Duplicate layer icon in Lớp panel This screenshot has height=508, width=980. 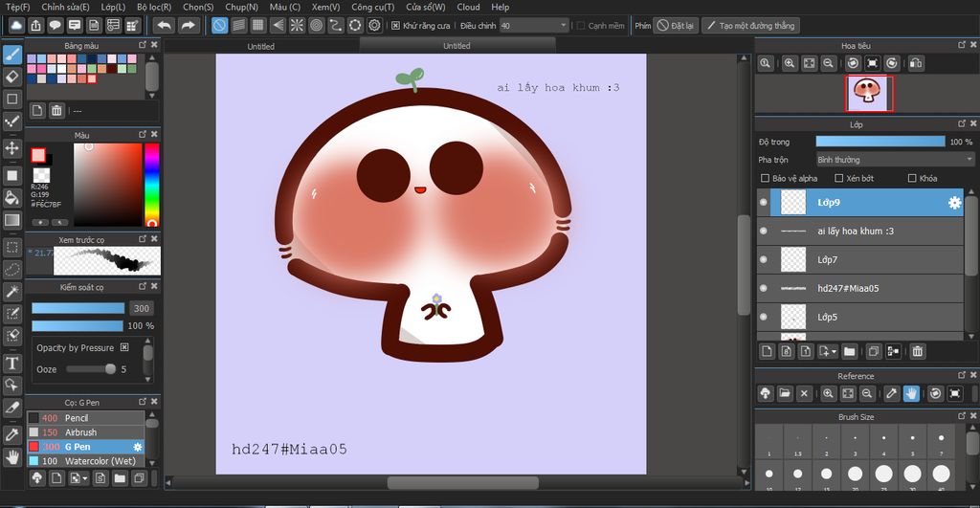[x=874, y=351]
